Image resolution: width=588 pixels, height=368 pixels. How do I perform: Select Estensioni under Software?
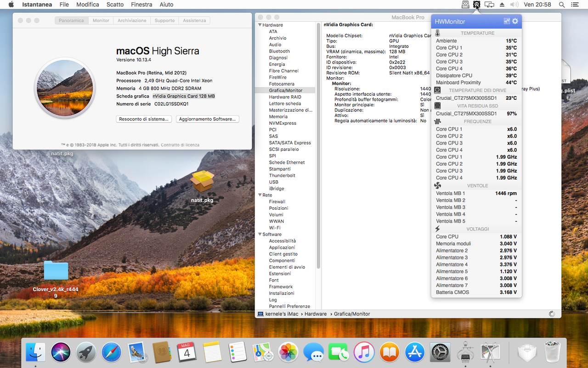tap(280, 273)
